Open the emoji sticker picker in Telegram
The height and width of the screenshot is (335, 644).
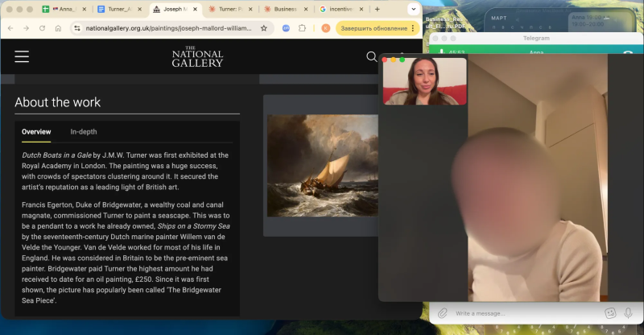coord(610,313)
